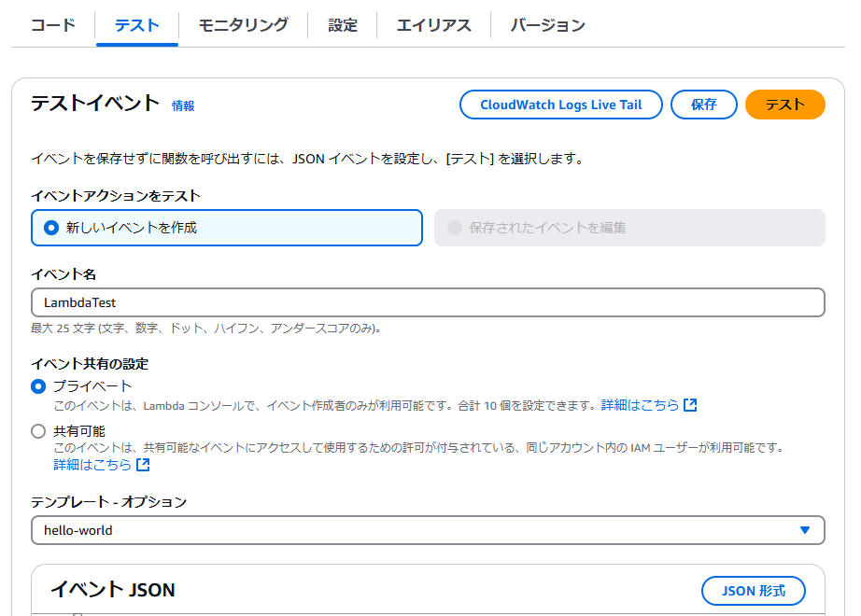Click the 保存 button

(x=704, y=105)
